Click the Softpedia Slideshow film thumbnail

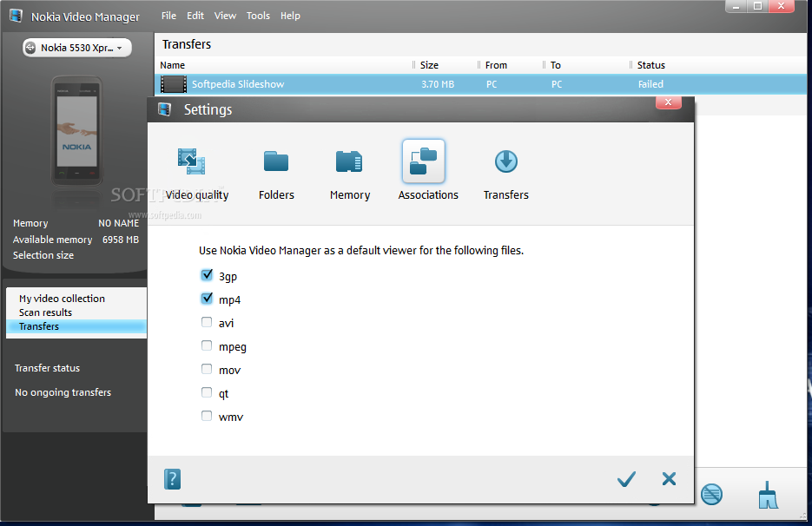pos(174,84)
